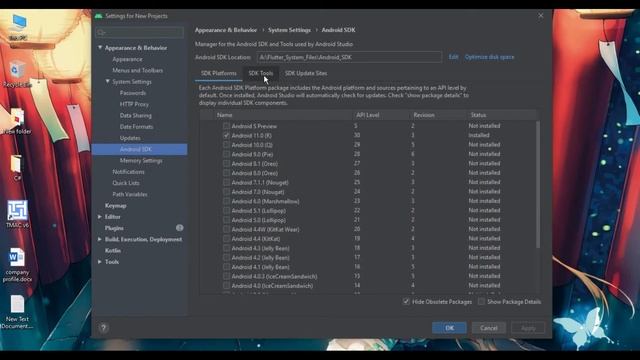Switch to the SDK Platforms tab
This screenshot has width=640, height=360.
tap(219, 73)
